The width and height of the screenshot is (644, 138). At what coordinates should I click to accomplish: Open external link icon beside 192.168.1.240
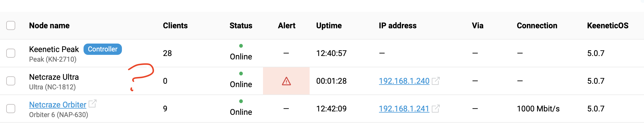(436, 81)
